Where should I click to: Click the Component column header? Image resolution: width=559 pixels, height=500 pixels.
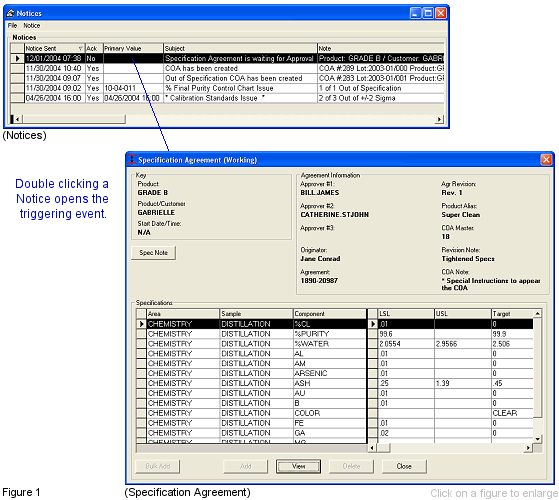tap(330, 314)
